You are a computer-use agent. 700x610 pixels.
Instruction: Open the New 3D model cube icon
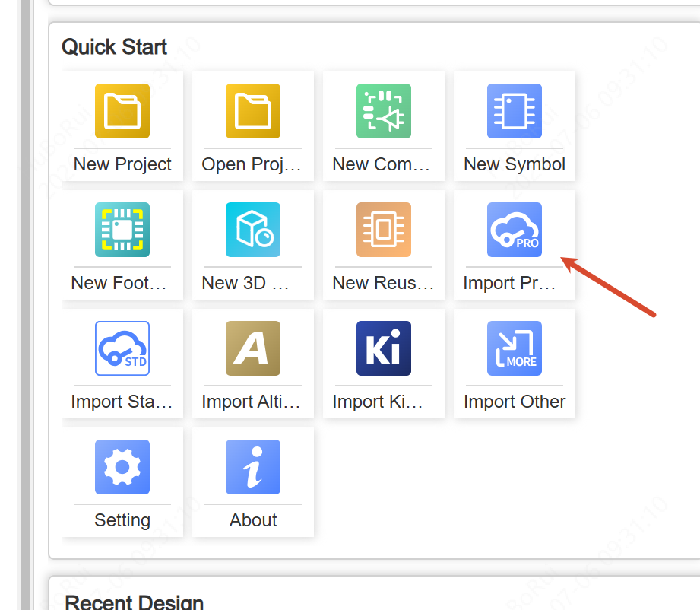coord(253,230)
